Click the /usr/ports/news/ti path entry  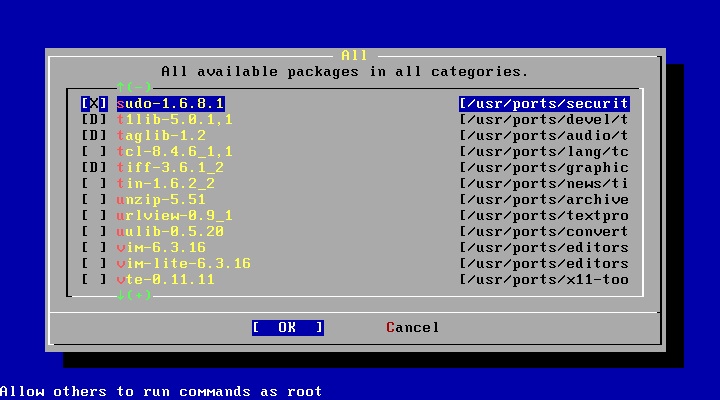[544, 184]
